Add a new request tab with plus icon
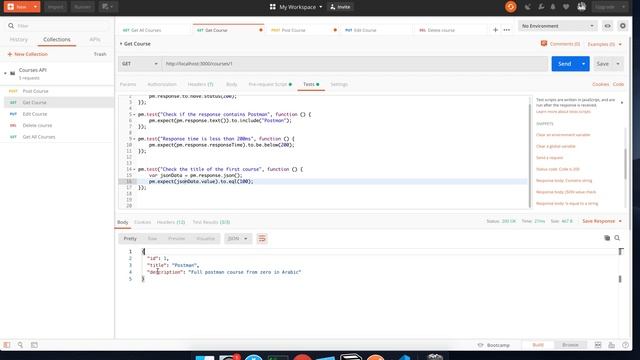The image size is (640, 360). (x=495, y=30)
